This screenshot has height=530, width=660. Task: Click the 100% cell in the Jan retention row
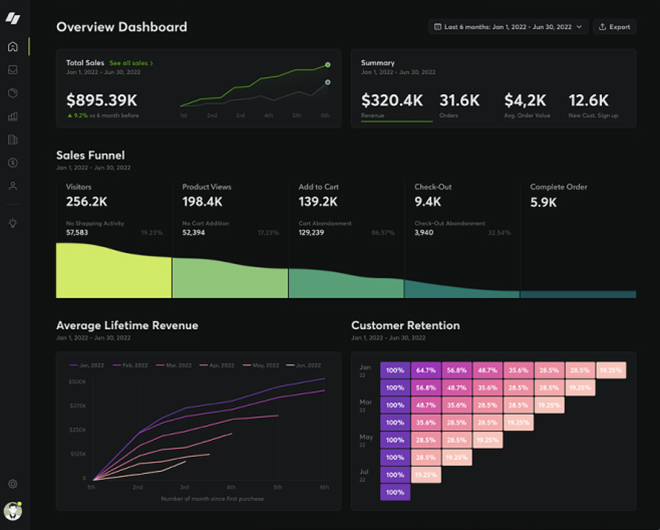point(395,370)
